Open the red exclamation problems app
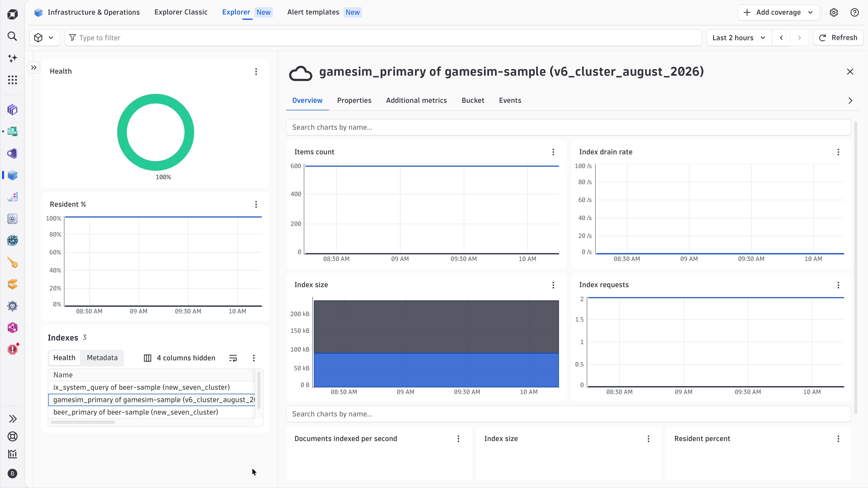868x488 pixels. tap(12, 349)
